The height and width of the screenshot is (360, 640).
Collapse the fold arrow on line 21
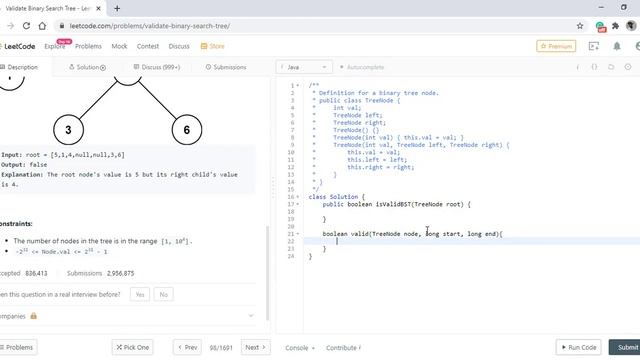tap(298, 234)
